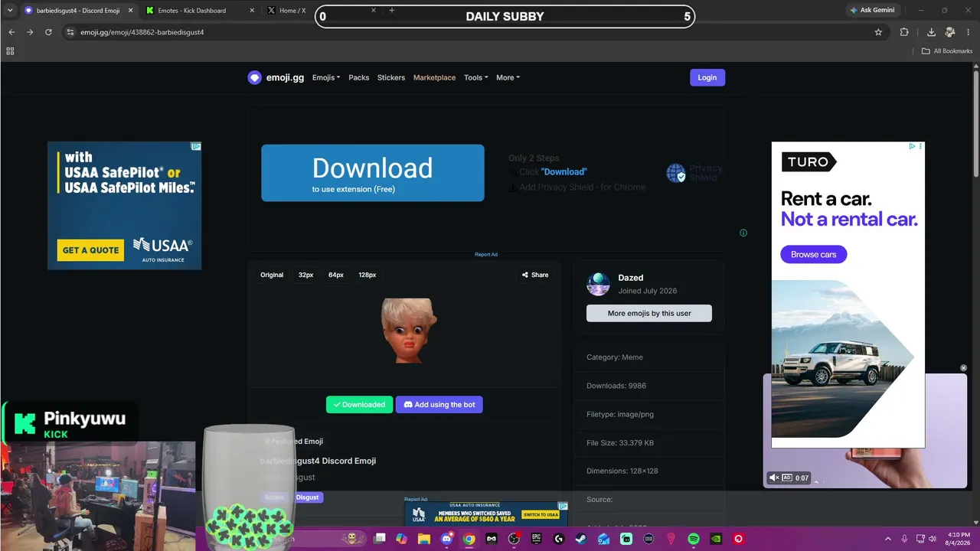This screenshot has height=551, width=980.
Task: Open Chrome downloads from the toolbar
Action: click(x=931, y=32)
